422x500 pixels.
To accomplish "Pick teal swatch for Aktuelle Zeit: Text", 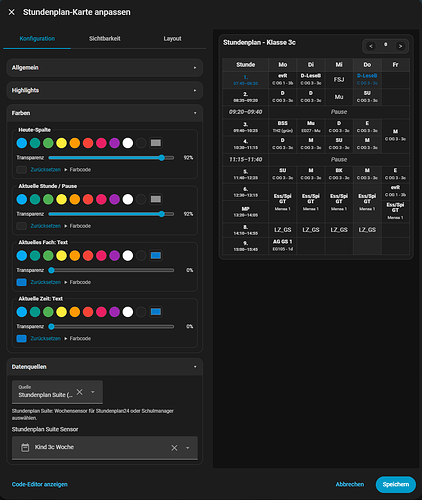I will (35, 312).
